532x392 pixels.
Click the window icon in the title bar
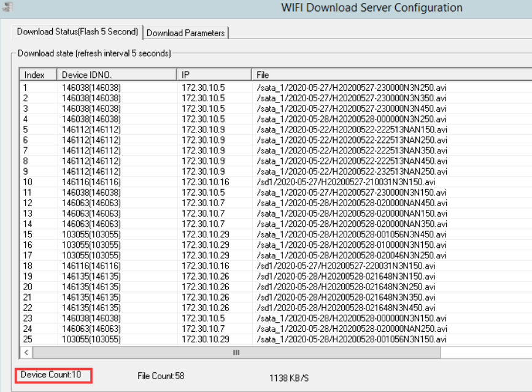[7, 7]
